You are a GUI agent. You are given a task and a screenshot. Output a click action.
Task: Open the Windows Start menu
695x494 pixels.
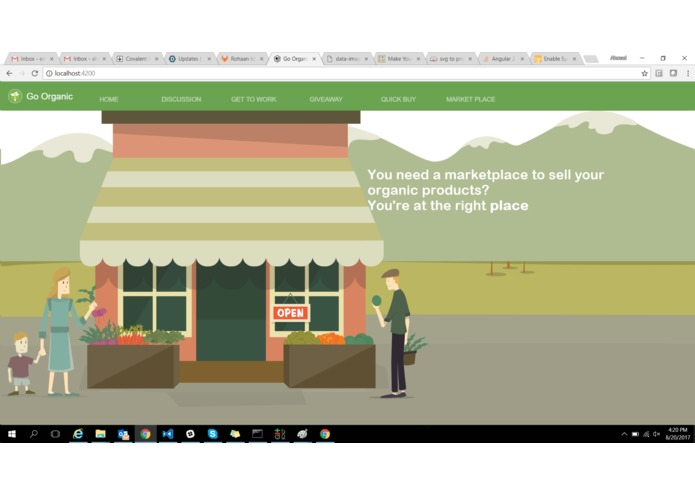pyautogui.click(x=12, y=434)
